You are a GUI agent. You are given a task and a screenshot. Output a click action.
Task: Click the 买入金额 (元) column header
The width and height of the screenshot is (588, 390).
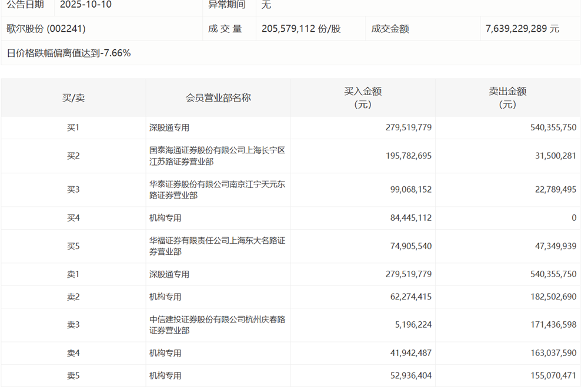[x=363, y=98]
